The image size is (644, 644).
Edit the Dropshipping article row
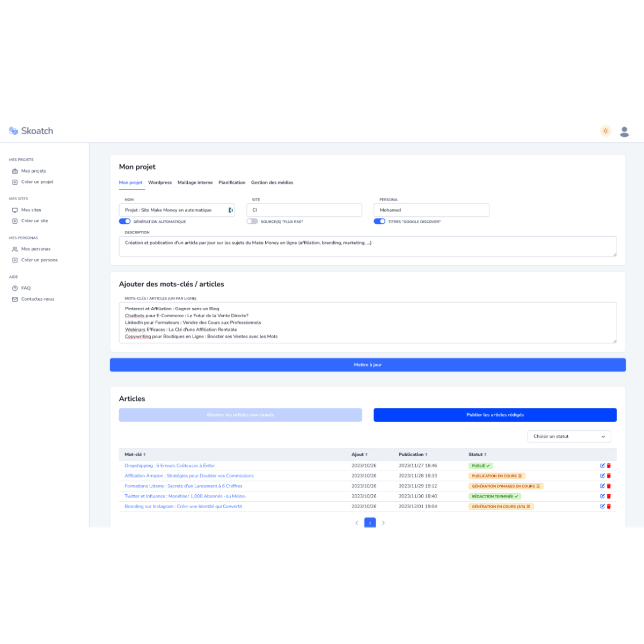coord(602,466)
